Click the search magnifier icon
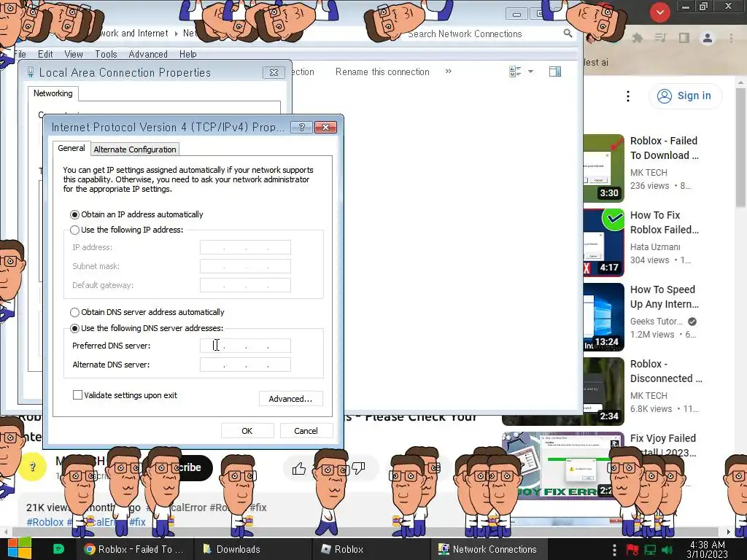The height and width of the screenshot is (560, 747). (568, 34)
